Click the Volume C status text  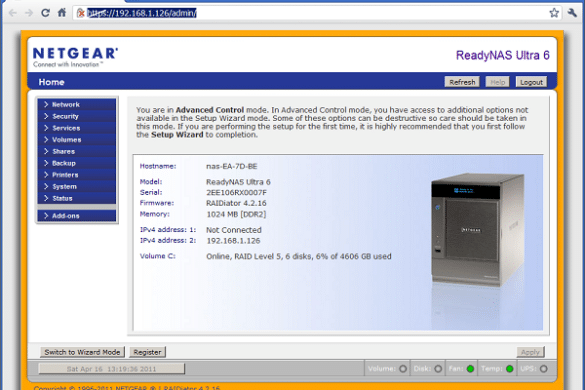point(298,256)
